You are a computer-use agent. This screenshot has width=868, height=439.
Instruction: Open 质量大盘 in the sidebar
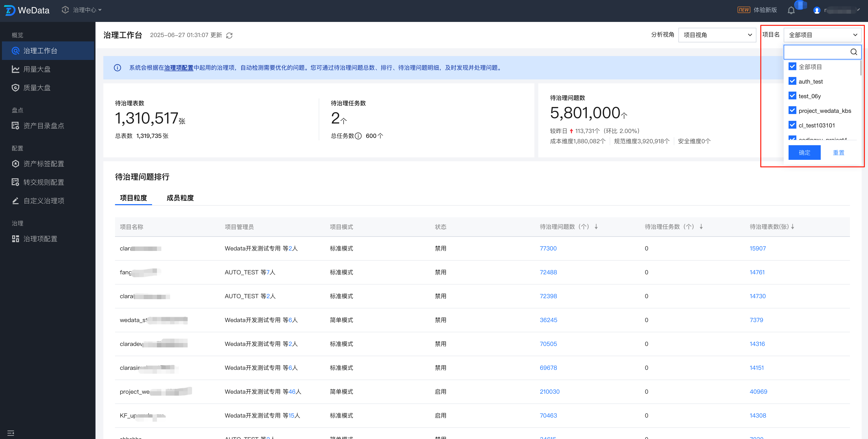click(x=37, y=88)
